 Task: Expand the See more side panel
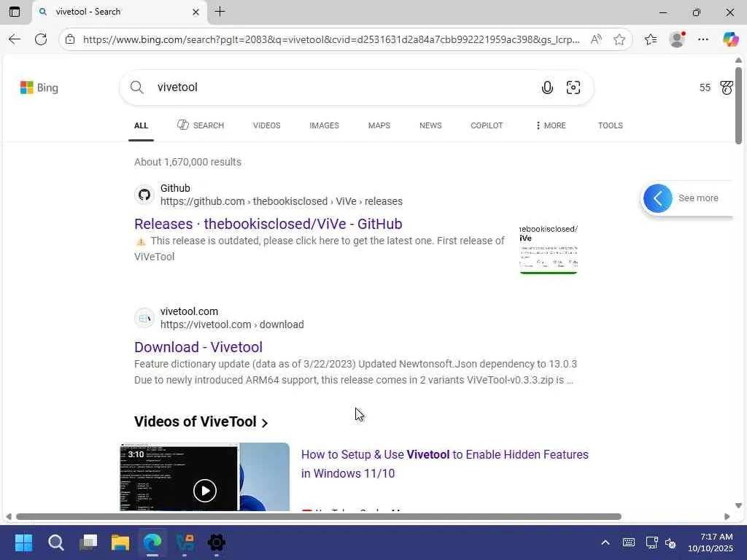[686, 198]
